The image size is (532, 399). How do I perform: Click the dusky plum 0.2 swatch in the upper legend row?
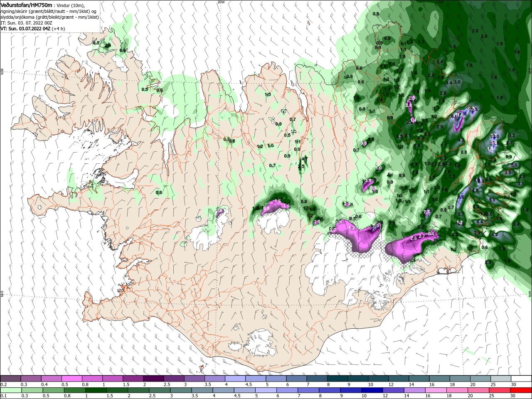coord(10,378)
